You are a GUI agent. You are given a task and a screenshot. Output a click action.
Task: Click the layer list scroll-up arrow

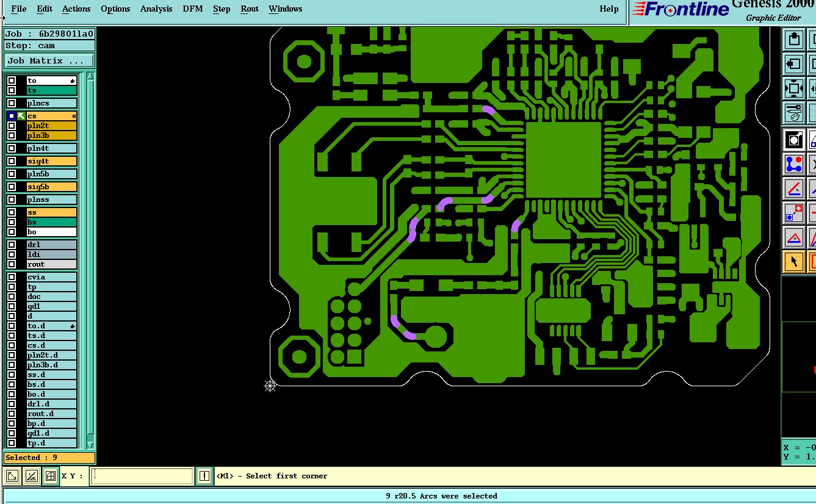click(x=90, y=76)
